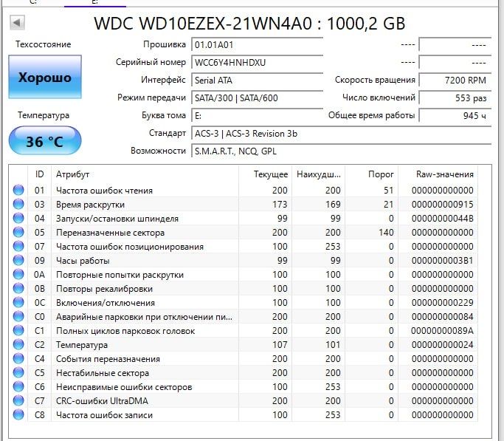Click status icon for Неисправимые ошибки секторов
The width and height of the screenshot is (504, 441).
(18, 386)
